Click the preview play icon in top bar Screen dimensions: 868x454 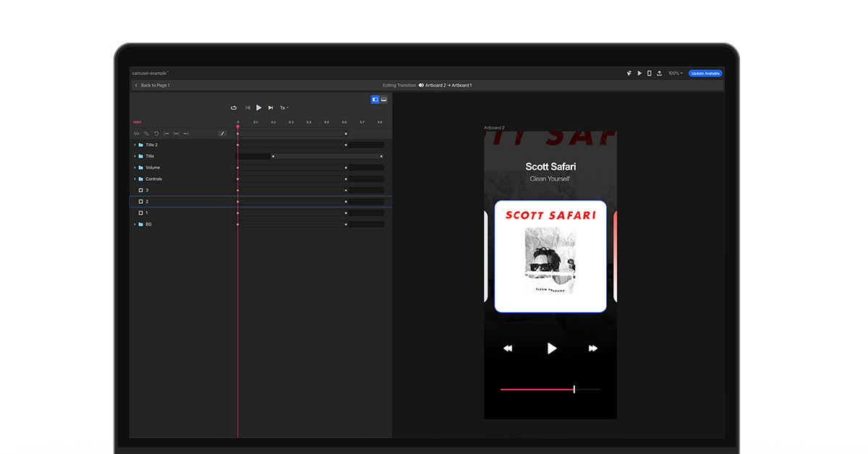point(639,73)
